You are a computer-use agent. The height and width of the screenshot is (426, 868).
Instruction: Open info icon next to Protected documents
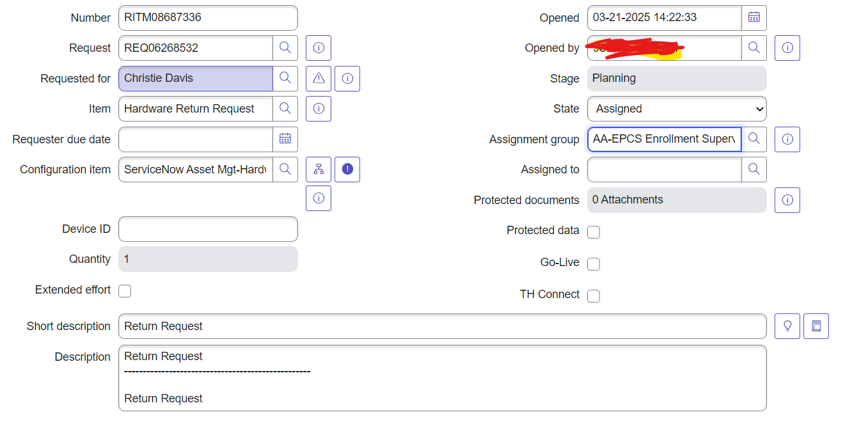[x=787, y=200]
